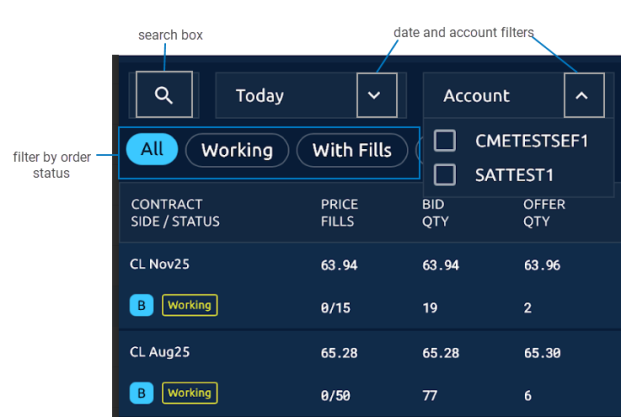Show orders With Fills
Image resolution: width=621 pixels, height=417 pixels.
coord(350,150)
